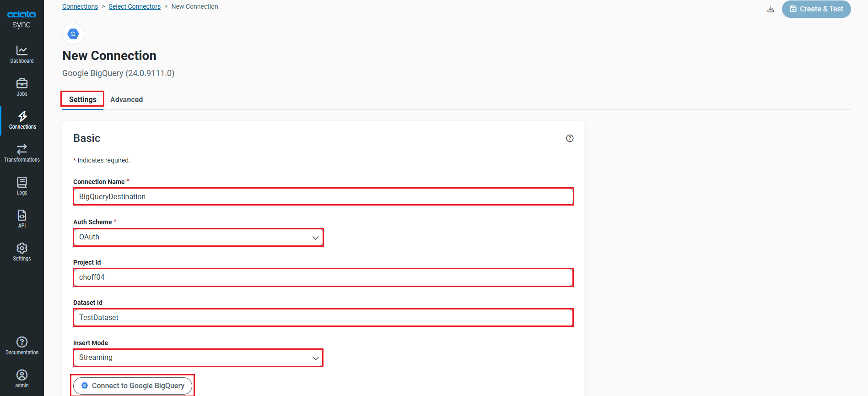This screenshot has height=396, width=868.
Task: Focus the Dataset Id input field
Action: [323, 317]
